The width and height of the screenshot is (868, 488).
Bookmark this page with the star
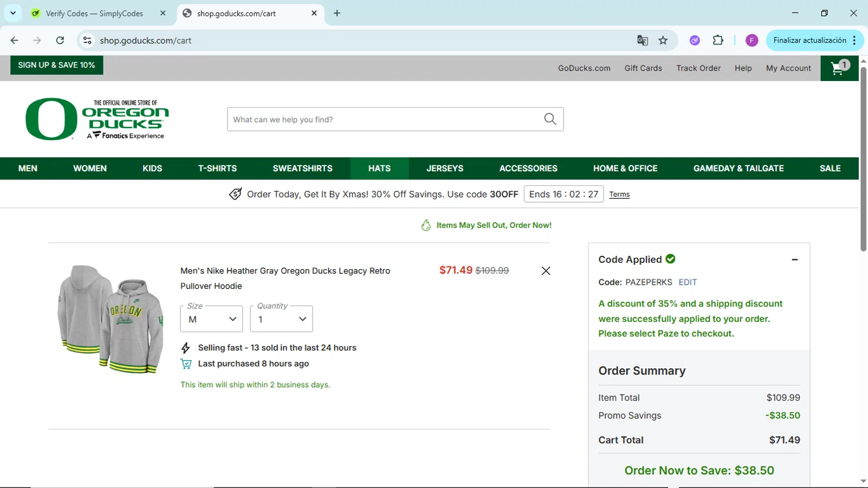pos(663,41)
